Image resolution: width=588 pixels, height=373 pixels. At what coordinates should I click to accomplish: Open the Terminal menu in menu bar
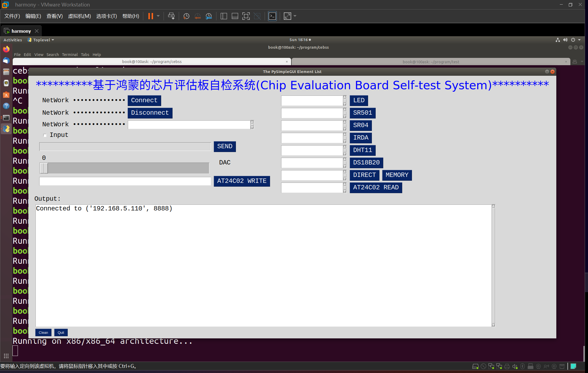coord(70,55)
